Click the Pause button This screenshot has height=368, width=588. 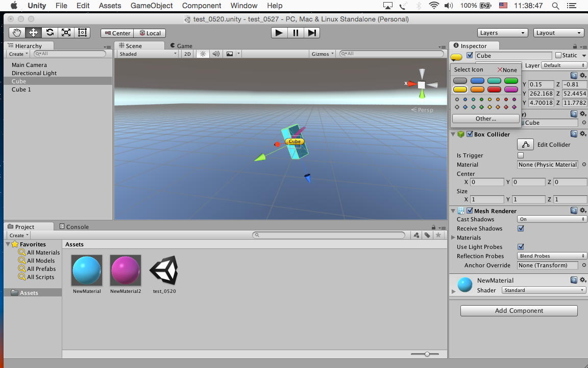[296, 33]
